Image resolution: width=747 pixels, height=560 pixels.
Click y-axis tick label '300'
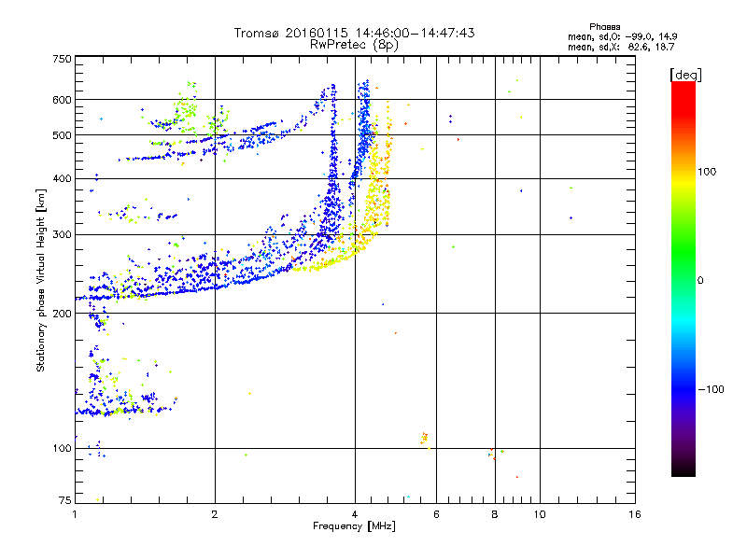point(62,235)
